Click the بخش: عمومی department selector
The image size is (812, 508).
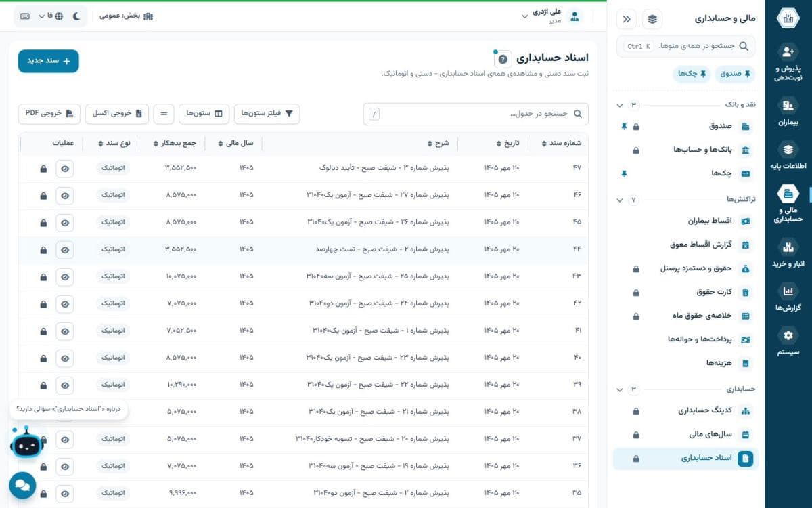click(x=127, y=16)
